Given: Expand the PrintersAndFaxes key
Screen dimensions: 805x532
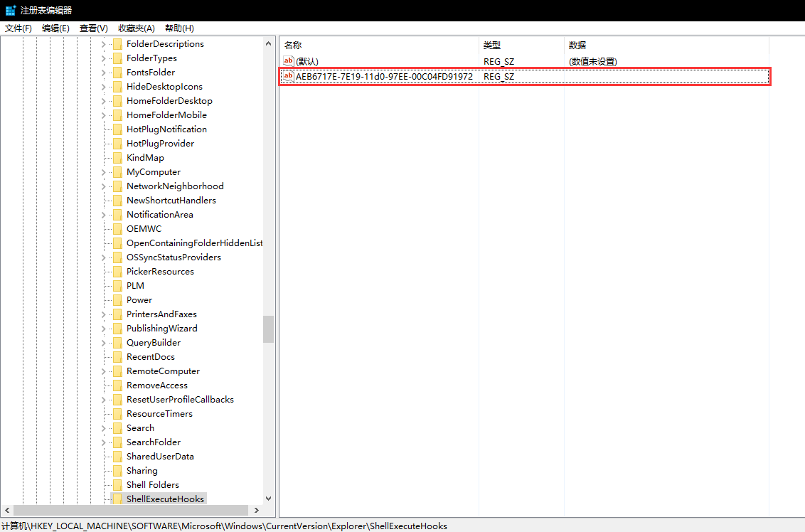Looking at the screenshot, I should click(x=104, y=314).
